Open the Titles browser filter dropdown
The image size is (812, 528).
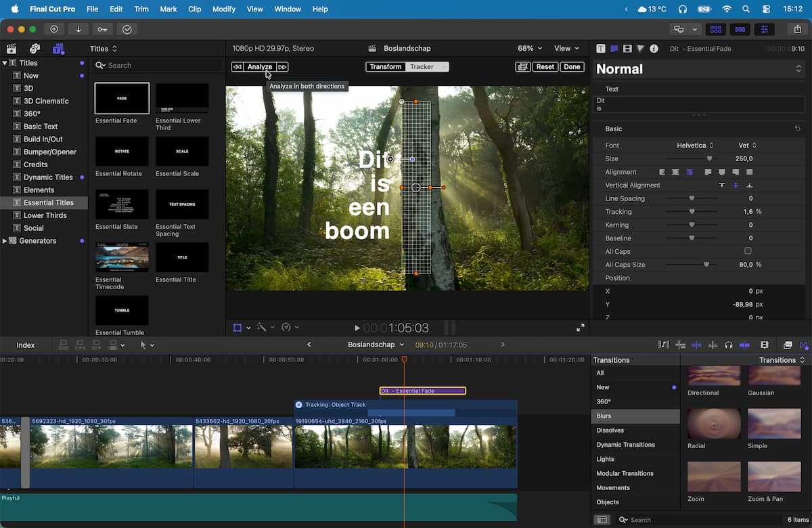click(104, 49)
